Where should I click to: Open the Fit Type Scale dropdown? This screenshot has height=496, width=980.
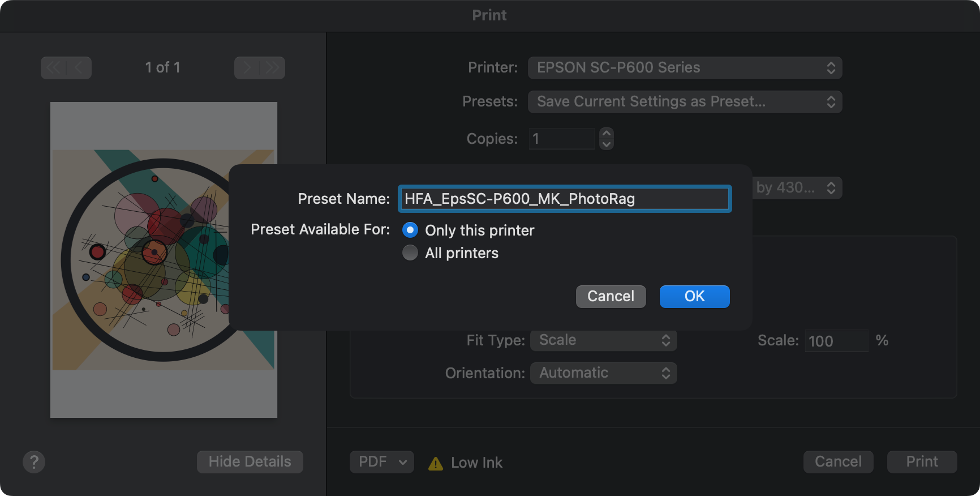coord(603,340)
